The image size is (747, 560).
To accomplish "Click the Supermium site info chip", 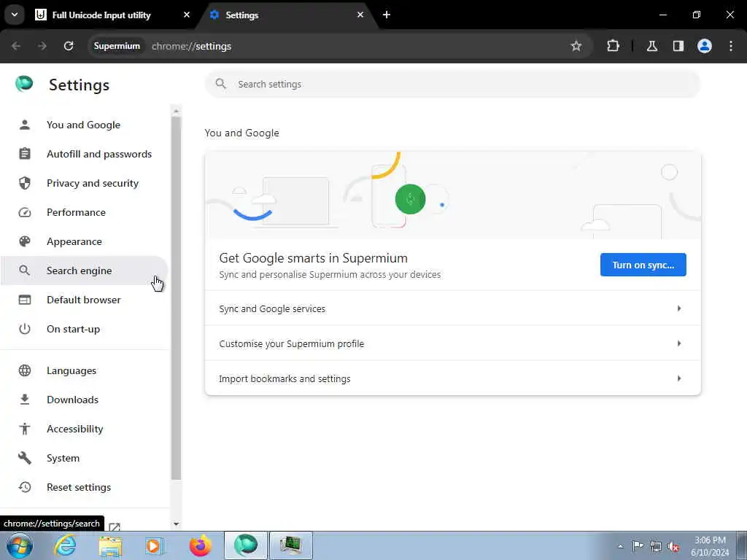I will [117, 46].
